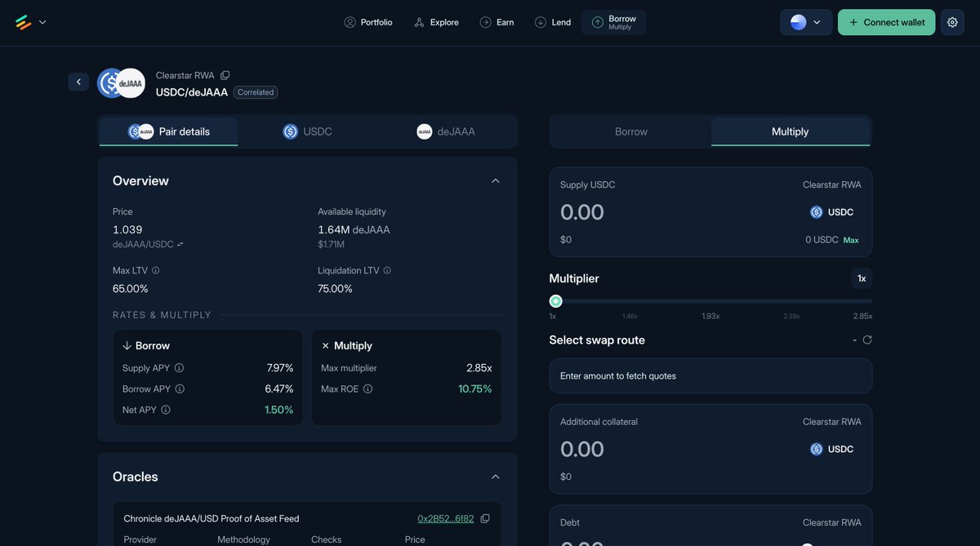Select the Borrow Multiply nav item
Viewport: 980px width, 546px height.
pos(614,22)
